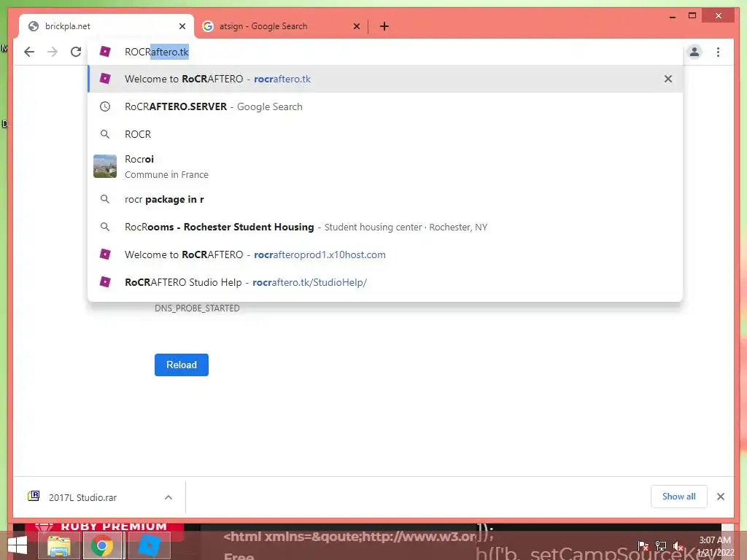The height and width of the screenshot is (560, 747).
Task: Open the Chrome profile avatar menu
Action: [x=694, y=52]
